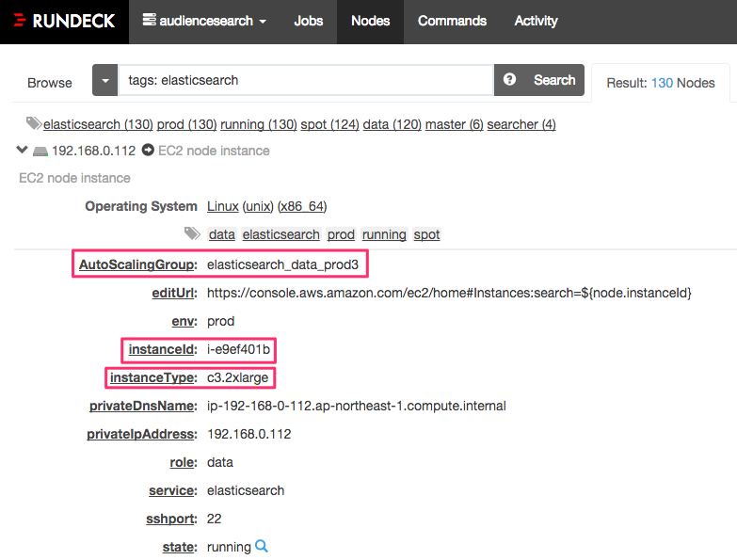Select the Browse tab
This screenshot has width=737, height=560.
(x=50, y=83)
